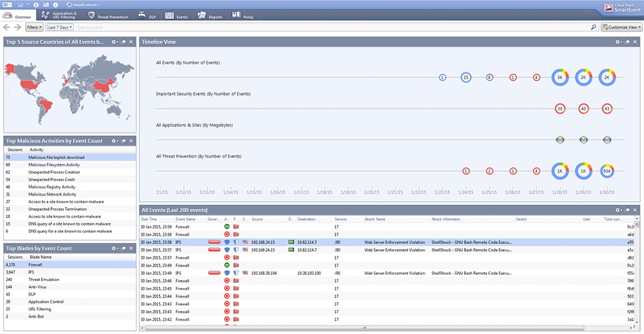Open the Filters dropdown

(x=34, y=27)
